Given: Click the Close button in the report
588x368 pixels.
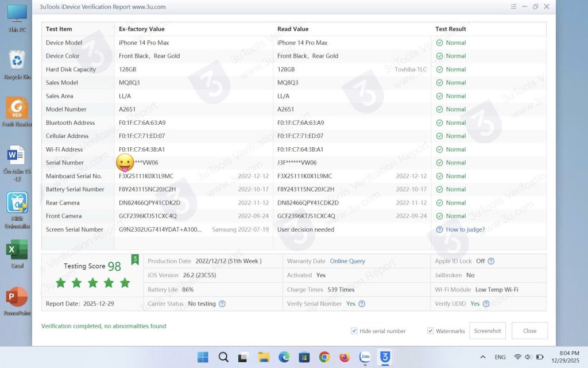Looking at the screenshot, I should [x=529, y=331].
